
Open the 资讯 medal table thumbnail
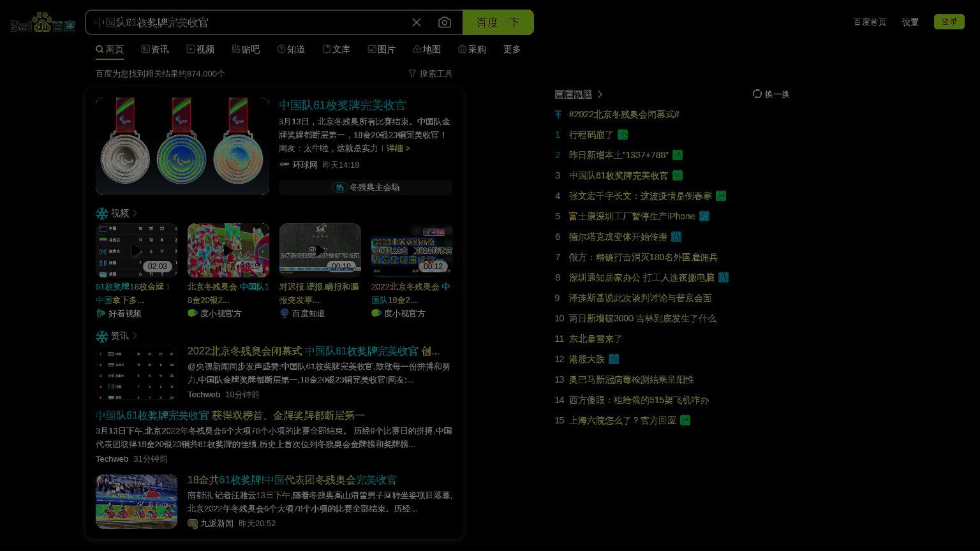(x=137, y=373)
